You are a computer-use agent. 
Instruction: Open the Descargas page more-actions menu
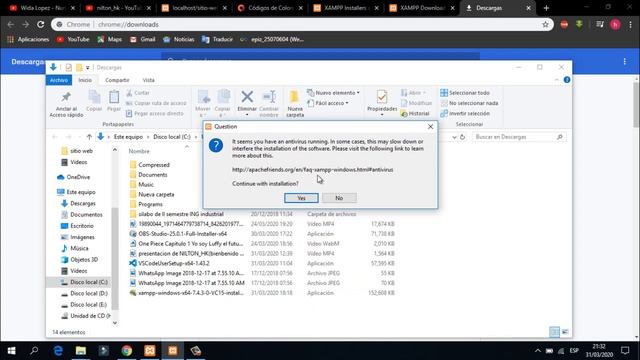click(x=624, y=62)
